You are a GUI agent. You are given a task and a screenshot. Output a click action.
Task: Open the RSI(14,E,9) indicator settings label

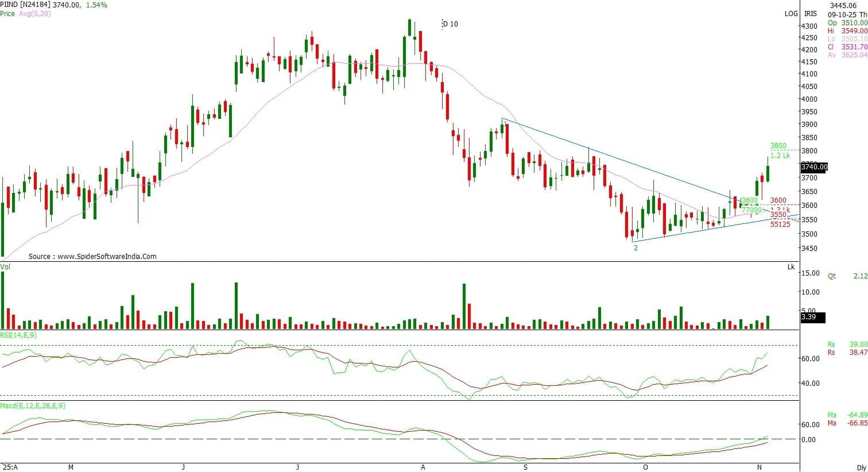18,335
